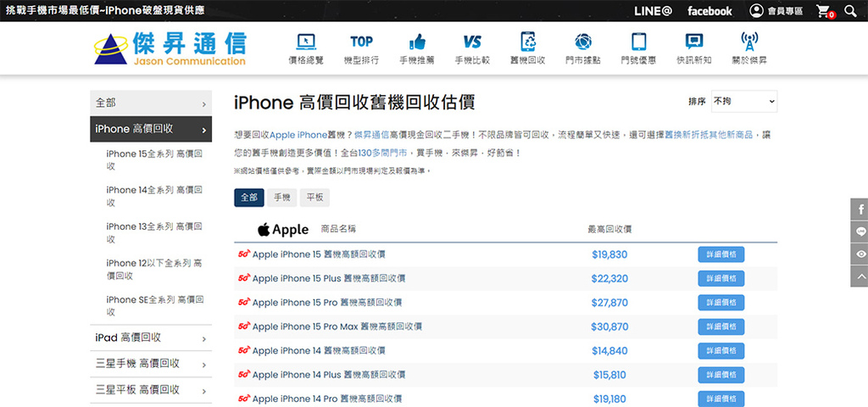The image size is (868, 407).
Task: Click the floating eye recently-viewed icon
Action: pyautogui.click(x=860, y=254)
